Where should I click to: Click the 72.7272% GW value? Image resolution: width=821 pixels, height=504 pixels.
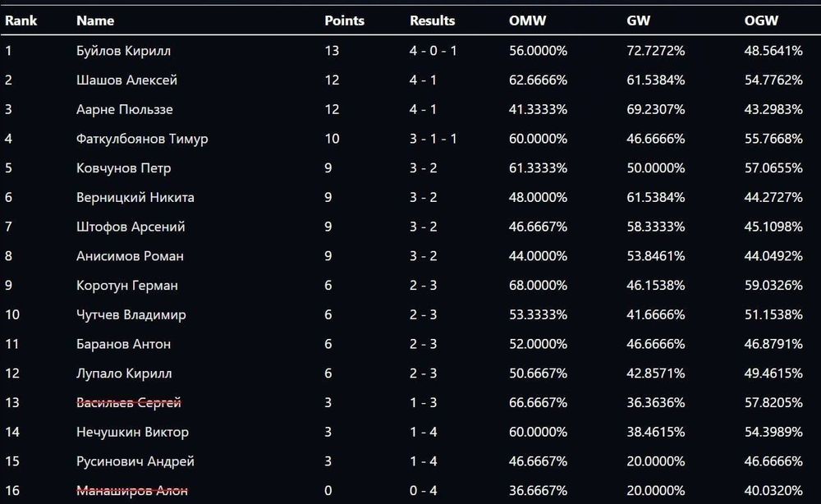coord(655,51)
